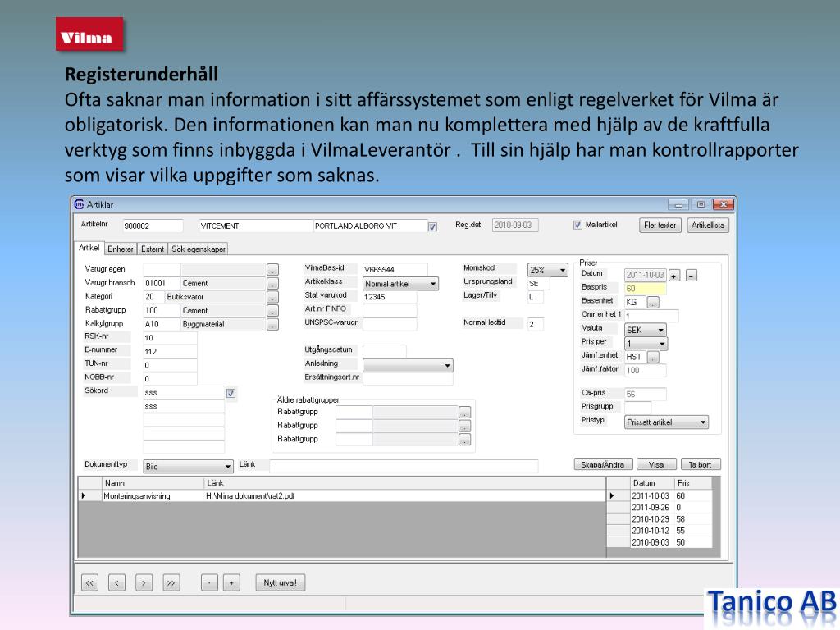Click the Länk input field

(x=404, y=466)
